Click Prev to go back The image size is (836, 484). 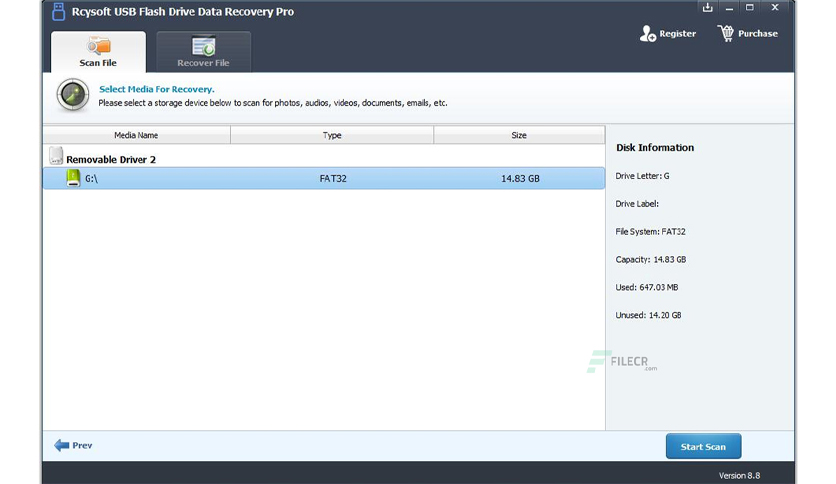[74, 445]
